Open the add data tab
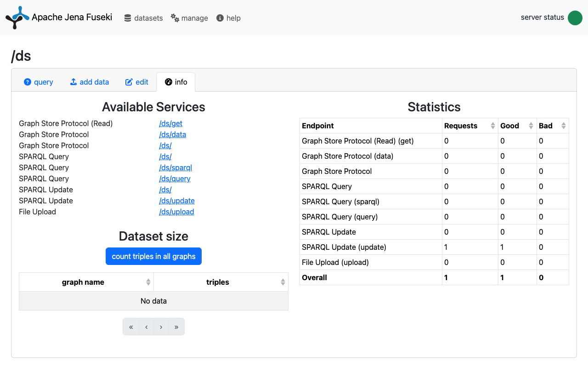 pos(90,82)
